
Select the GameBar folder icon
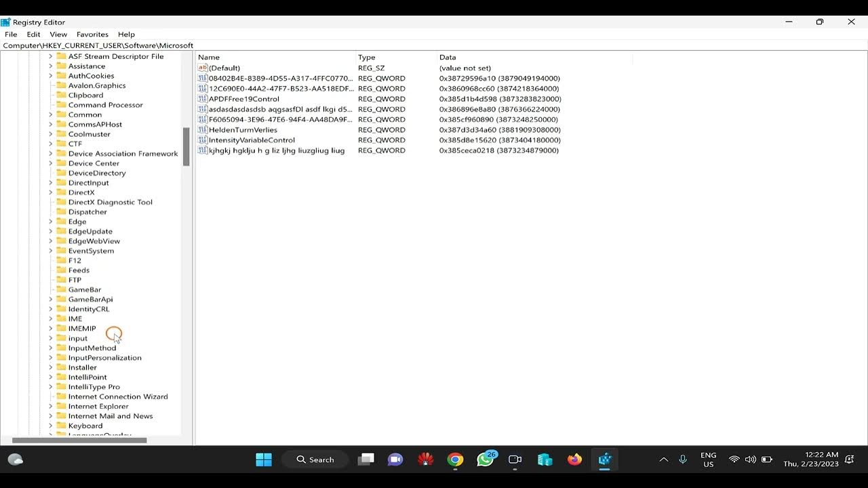point(61,289)
